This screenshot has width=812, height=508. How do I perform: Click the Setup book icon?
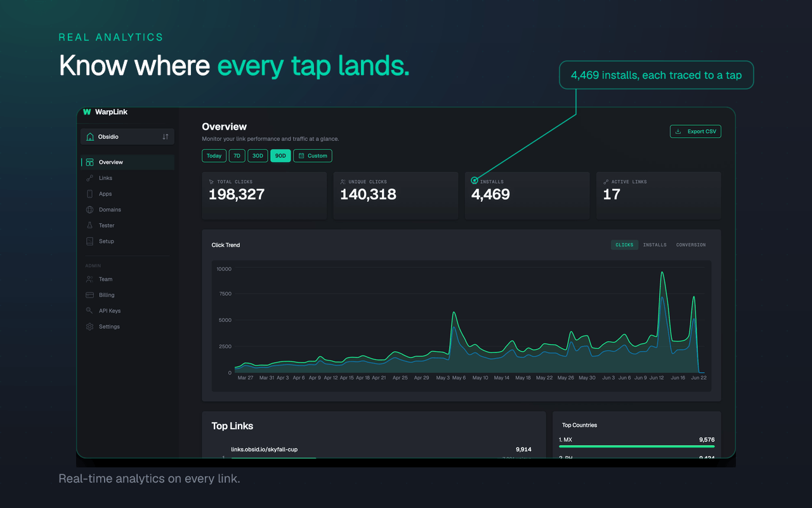click(89, 241)
